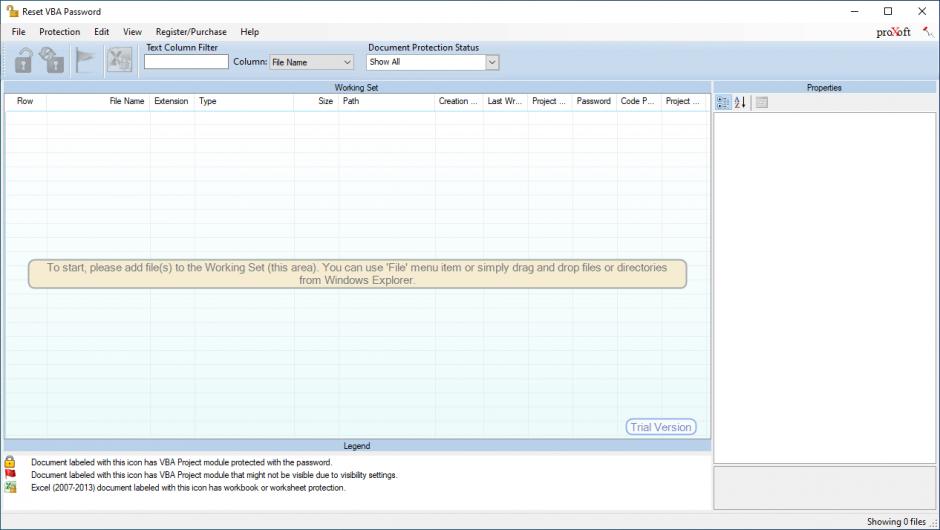Open the File menu
940x530 pixels.
pyautogui.click(x=19, y=32)
